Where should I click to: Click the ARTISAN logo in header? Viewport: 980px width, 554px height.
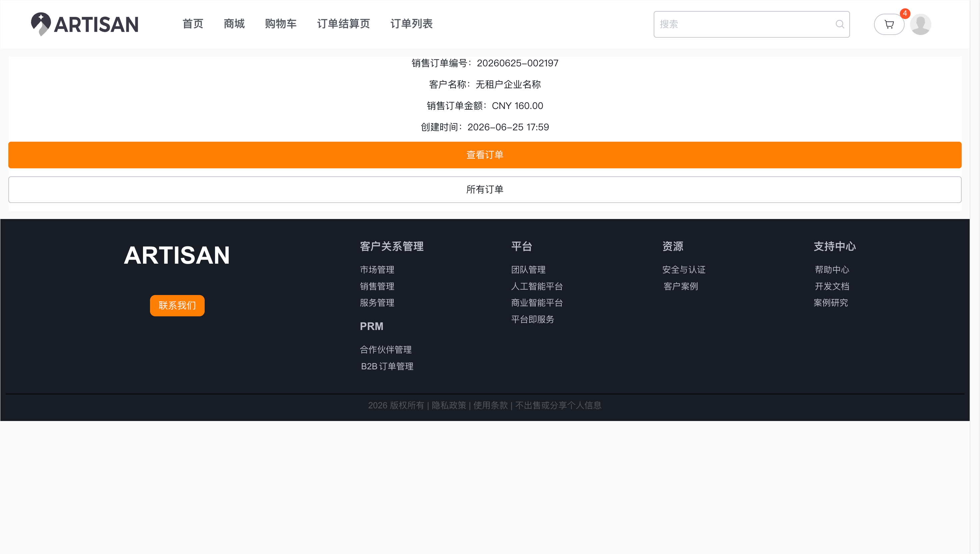click(84, 24)
